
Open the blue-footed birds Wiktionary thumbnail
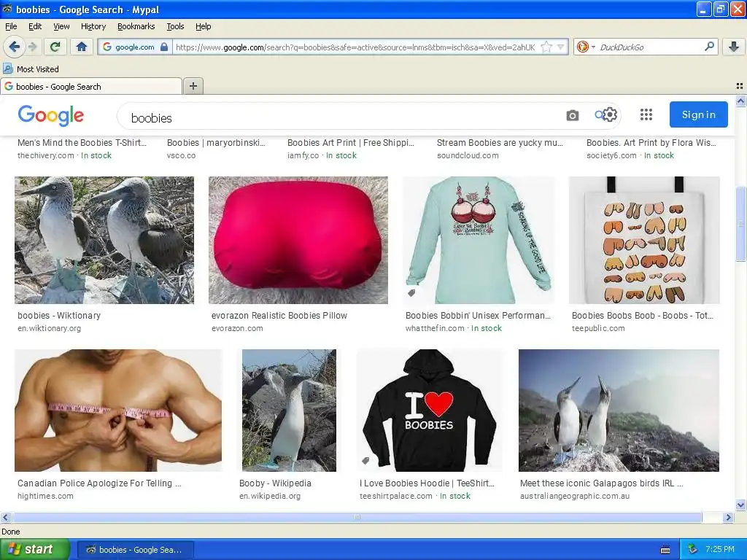(104, 240)
